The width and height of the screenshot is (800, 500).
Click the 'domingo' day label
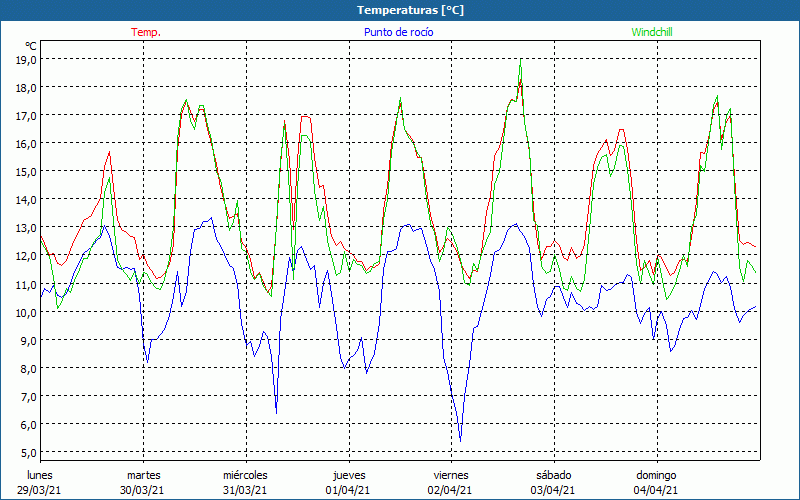[656, 476]
